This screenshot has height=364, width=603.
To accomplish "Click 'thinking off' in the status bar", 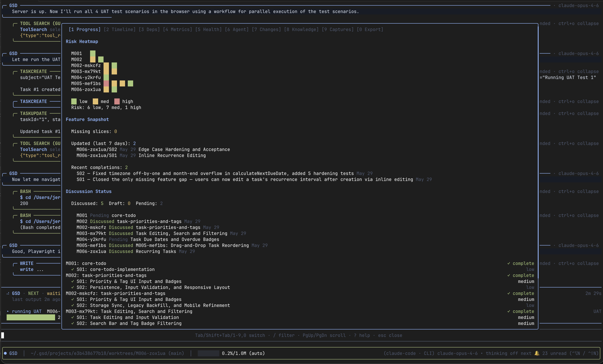I will tap(502, 353).
